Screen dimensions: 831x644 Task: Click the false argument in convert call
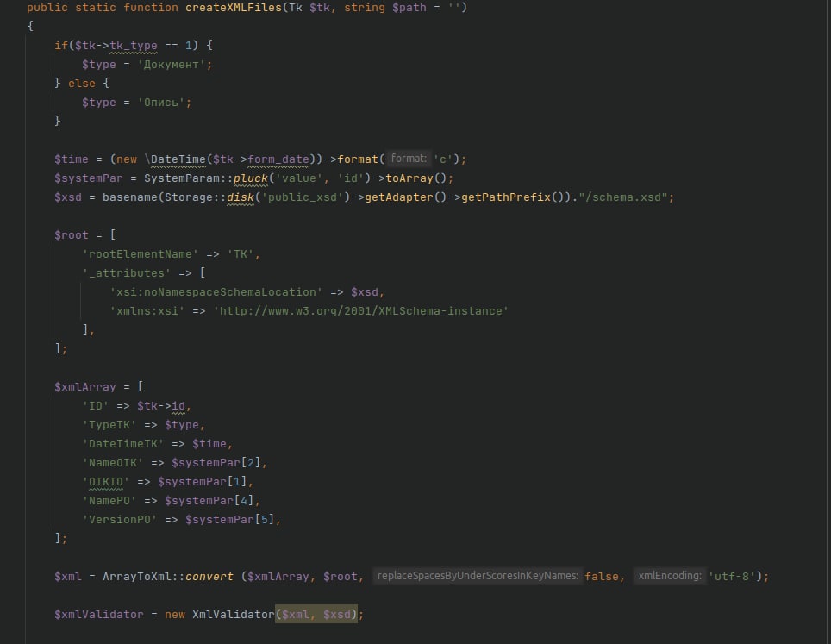pyautogui.click(x=602, y=577)
